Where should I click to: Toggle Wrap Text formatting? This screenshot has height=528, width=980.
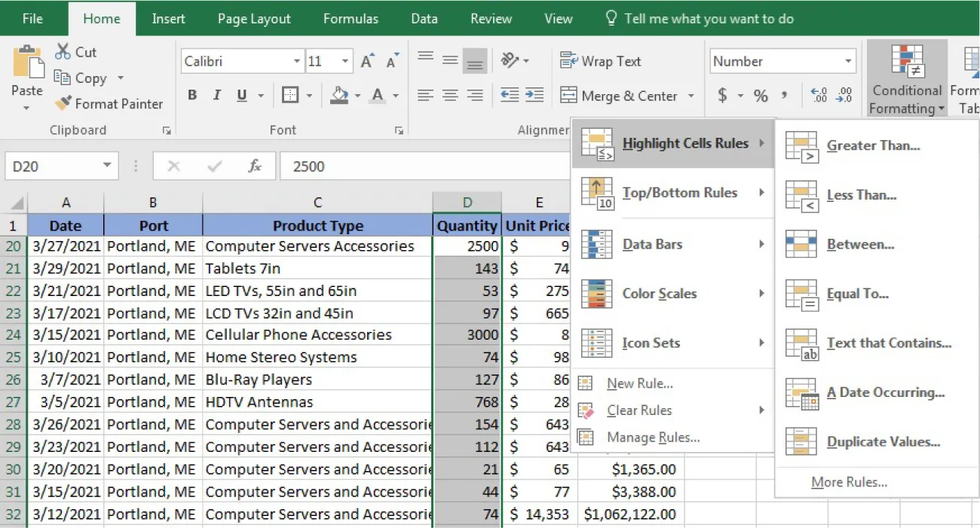[x=601, y=61]
